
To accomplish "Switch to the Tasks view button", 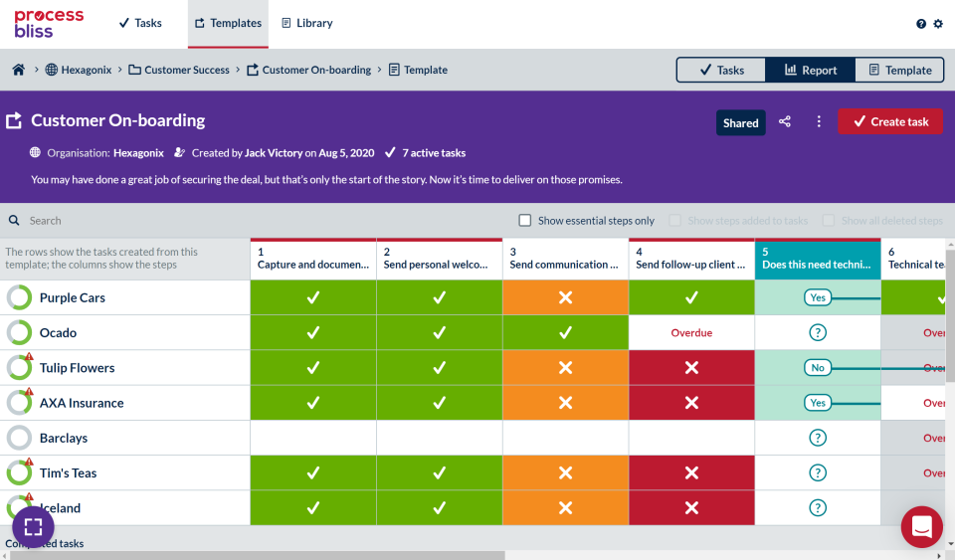I will tap(721, 70).
